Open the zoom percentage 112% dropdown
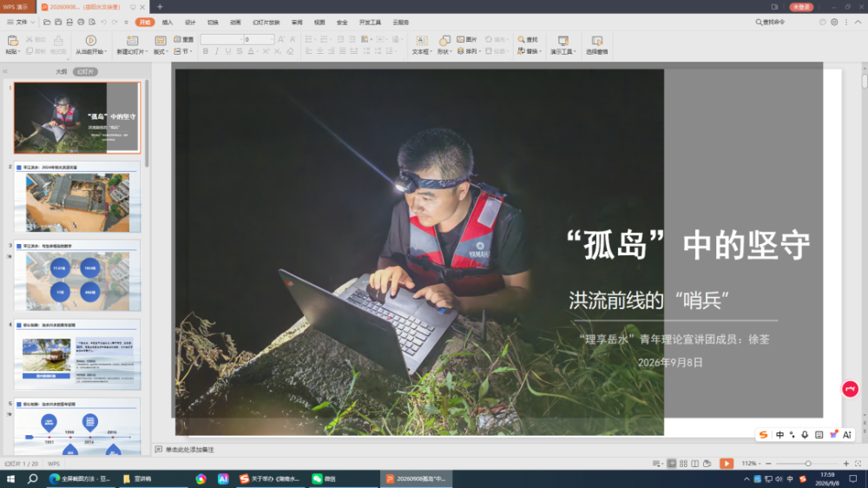Viewport: 868px width, 488px height. [751, 464]
